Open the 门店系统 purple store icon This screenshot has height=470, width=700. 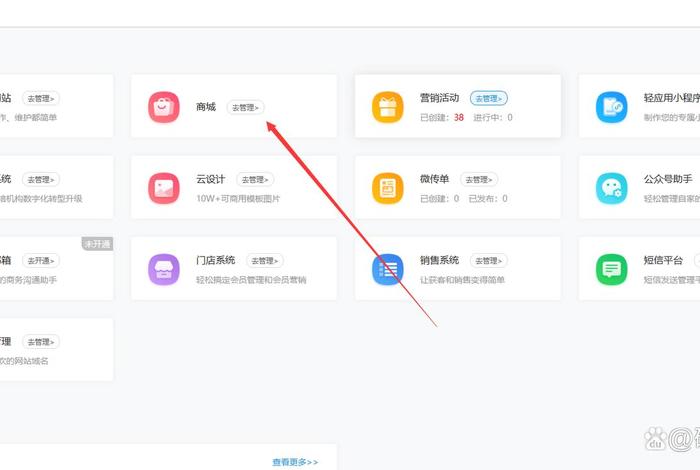[164, 270]
